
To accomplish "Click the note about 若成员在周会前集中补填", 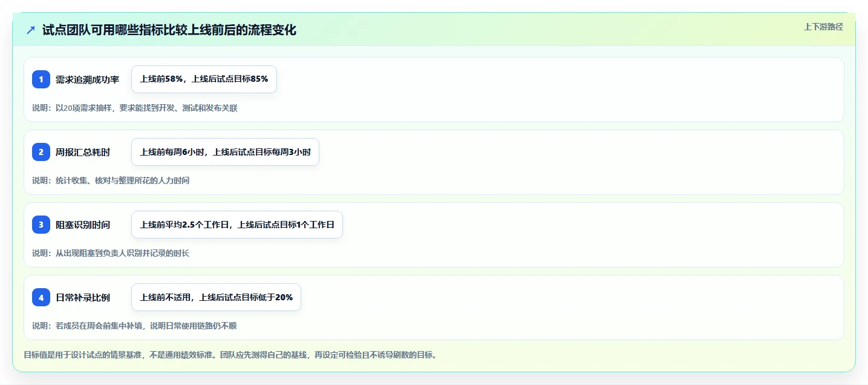I will 134,326.
